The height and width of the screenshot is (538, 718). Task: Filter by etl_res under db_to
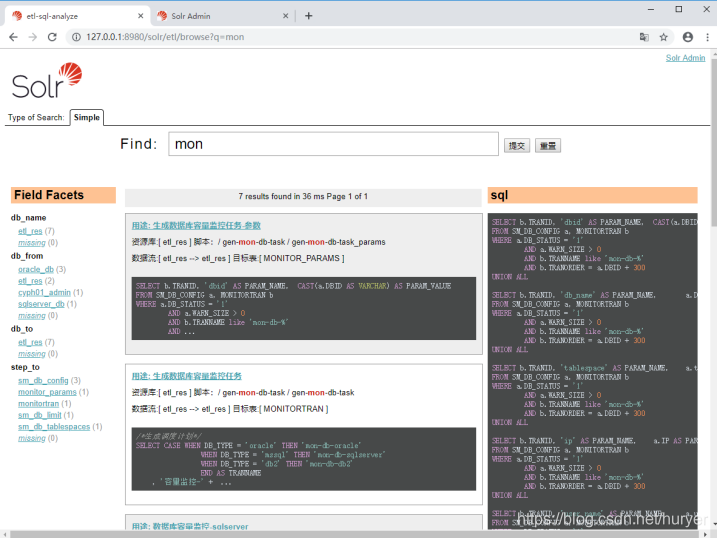click(30, 342)
